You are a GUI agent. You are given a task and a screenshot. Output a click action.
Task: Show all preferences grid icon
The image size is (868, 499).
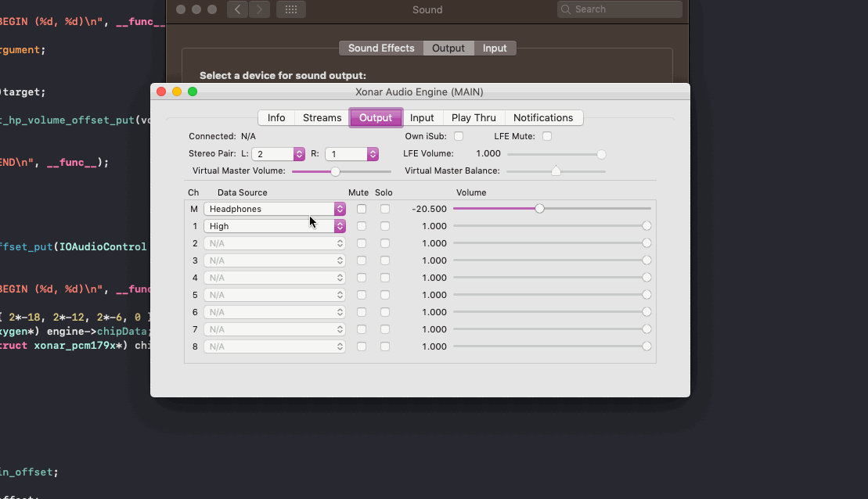click(291, 9)
